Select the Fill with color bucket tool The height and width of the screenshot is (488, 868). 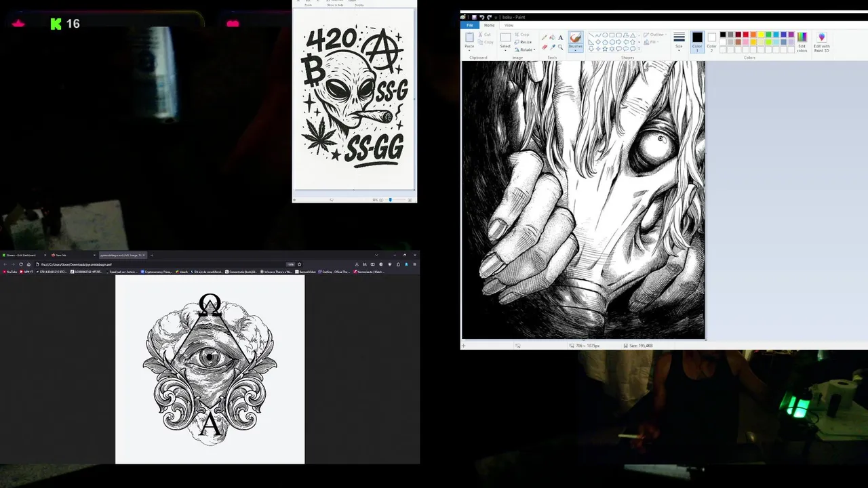553,37
